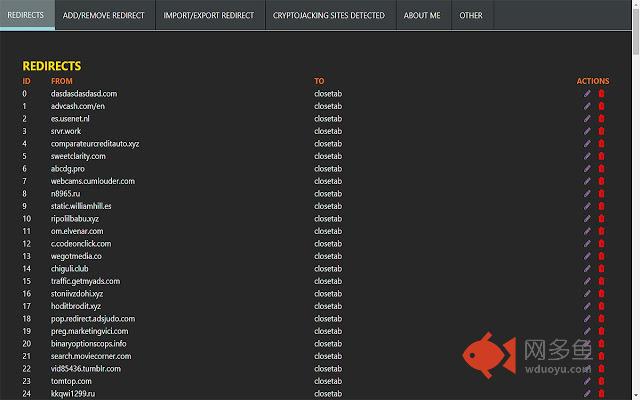Delete the hoditbrodit.xyz redirect
The image size is (640, 400).
[x=601, y=306]
